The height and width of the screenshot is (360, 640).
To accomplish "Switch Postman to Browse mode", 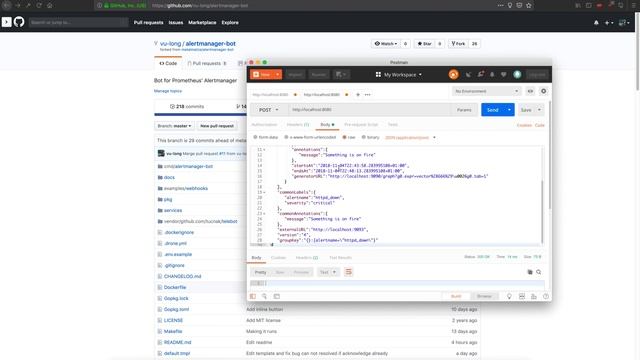I will pos(484,296).
